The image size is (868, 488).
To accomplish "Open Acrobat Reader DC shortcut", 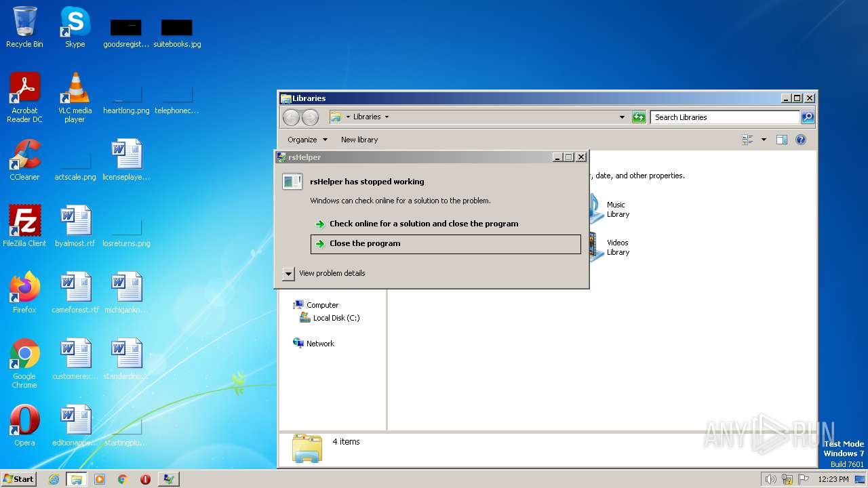I will click(x=24, y=97).
